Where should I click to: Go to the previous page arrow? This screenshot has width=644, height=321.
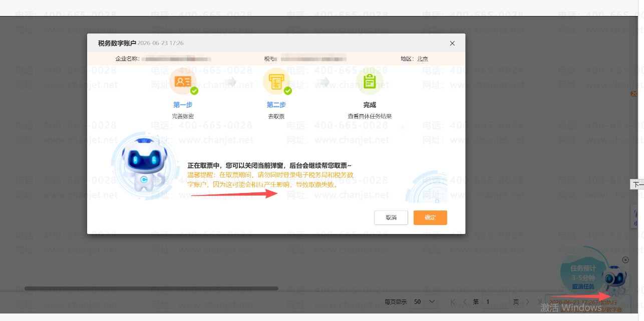[x=465, y=302]
